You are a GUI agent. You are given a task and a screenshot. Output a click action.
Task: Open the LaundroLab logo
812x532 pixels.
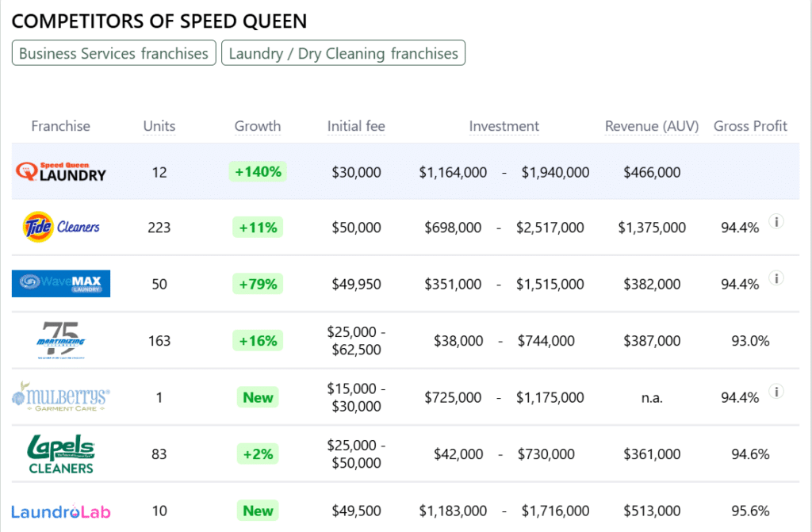(61, 511)
